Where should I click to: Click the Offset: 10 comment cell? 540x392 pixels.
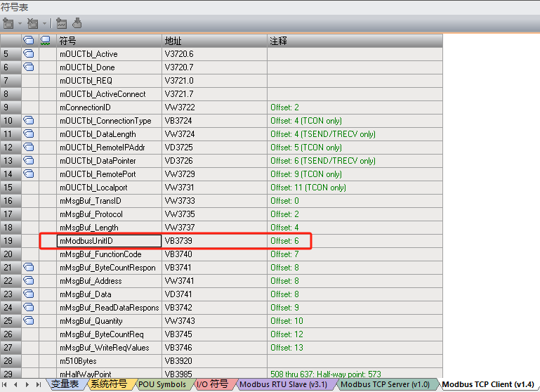click(x=355, y=321)
